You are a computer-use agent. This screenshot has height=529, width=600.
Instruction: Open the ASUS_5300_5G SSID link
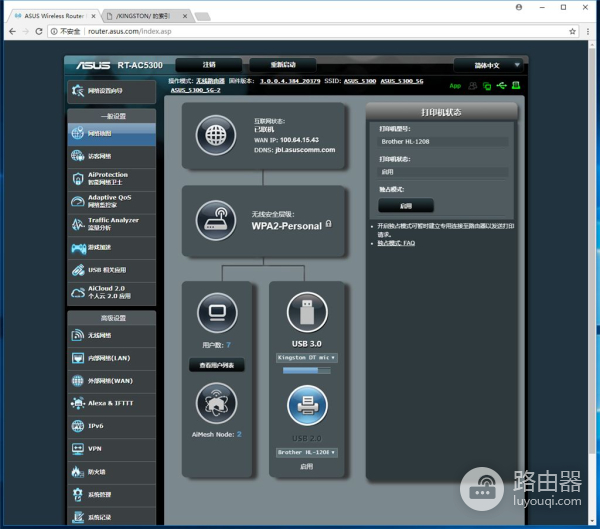[402, 80]
